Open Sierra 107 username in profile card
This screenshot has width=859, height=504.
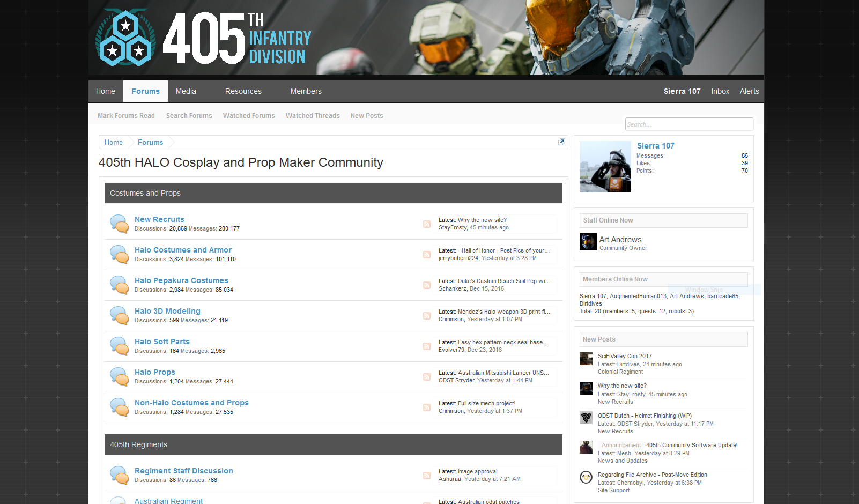click(656, 146)
